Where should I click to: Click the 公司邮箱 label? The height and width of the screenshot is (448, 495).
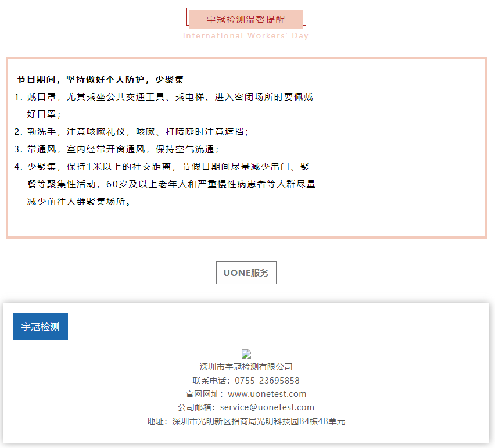pos(198,407)
